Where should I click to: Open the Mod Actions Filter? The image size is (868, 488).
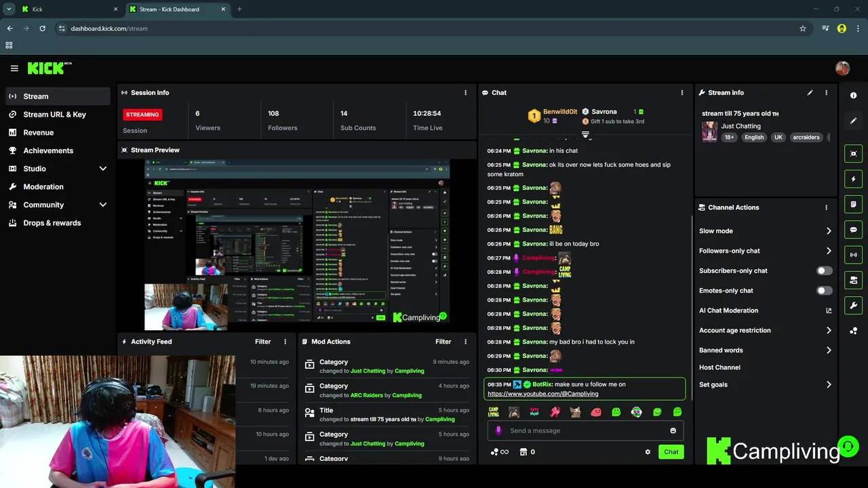(443, 342)
